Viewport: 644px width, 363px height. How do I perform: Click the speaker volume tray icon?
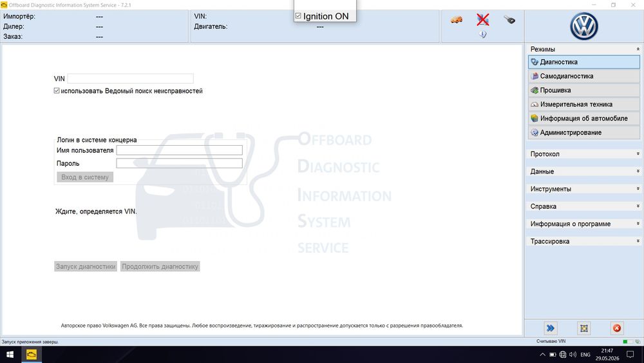tap(573, 355)
